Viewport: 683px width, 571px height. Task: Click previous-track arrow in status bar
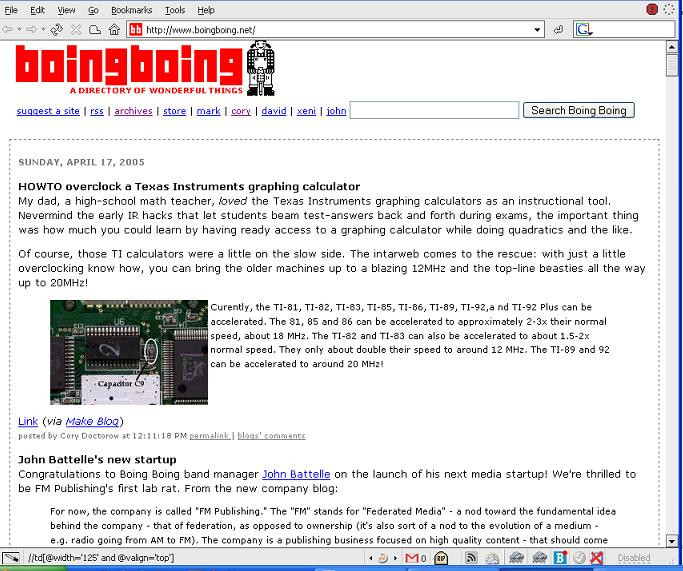pos(371,557)
